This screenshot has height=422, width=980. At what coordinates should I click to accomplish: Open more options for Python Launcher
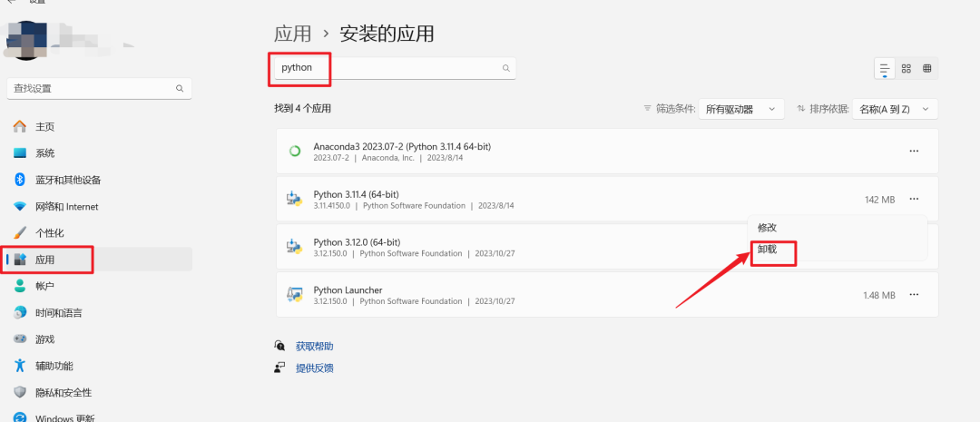(915, 294)
